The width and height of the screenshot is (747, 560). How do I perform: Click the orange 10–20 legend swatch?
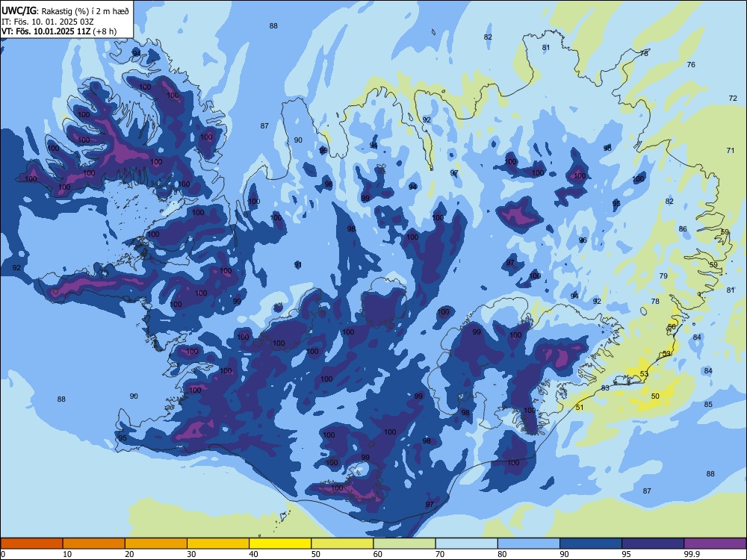tap(94, 544)
